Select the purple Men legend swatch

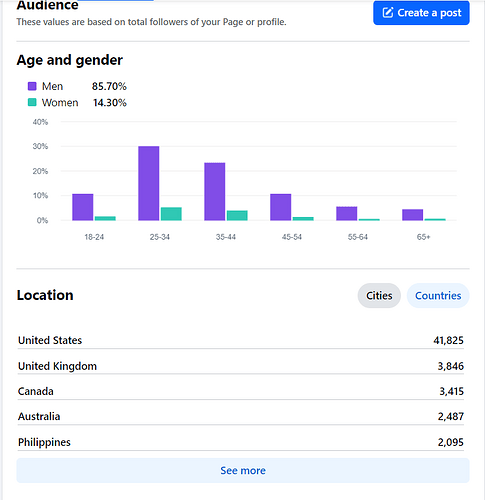coord(32,86)
